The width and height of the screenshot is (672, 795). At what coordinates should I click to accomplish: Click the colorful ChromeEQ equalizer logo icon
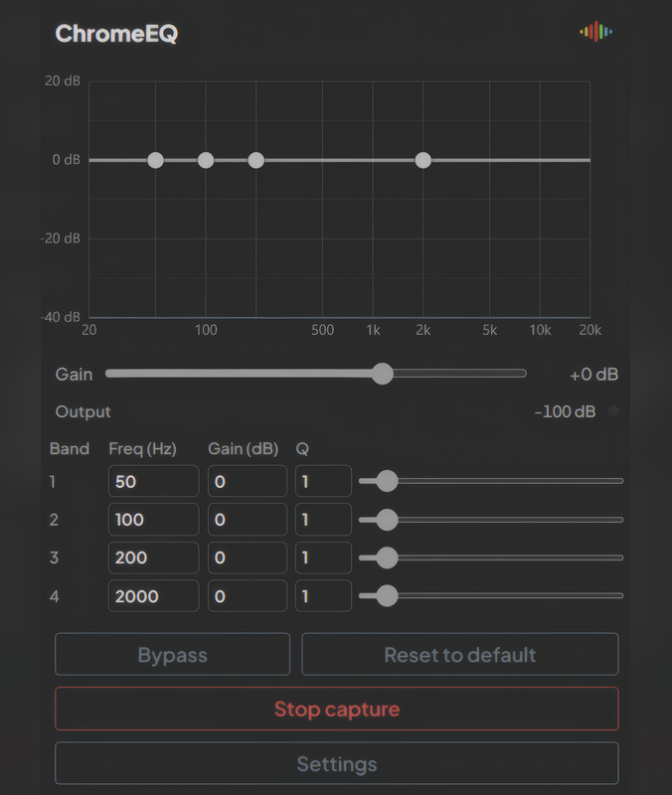coord(596,32)
